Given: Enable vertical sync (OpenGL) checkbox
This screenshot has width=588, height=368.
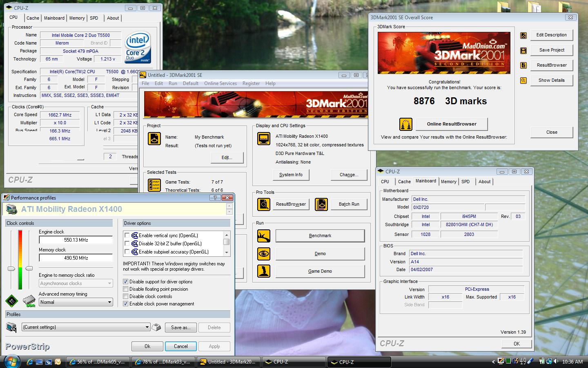Looking at the screenshot, I should point(127,236).
